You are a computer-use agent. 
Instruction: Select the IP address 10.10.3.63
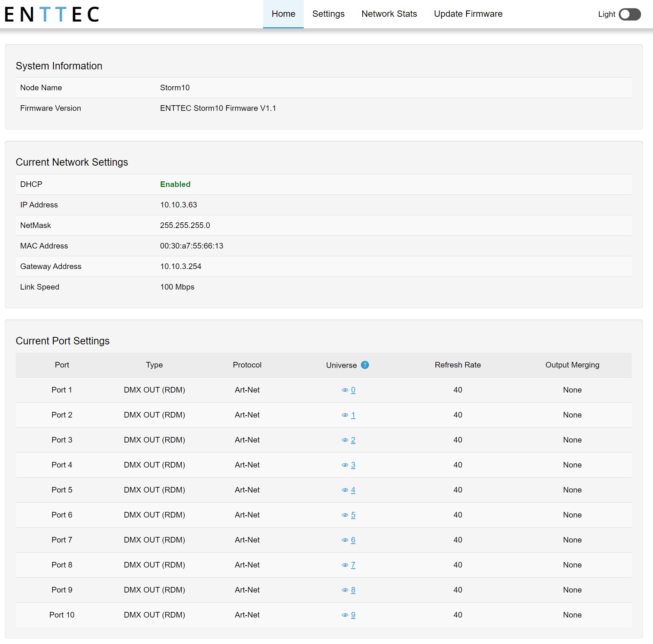178,205
